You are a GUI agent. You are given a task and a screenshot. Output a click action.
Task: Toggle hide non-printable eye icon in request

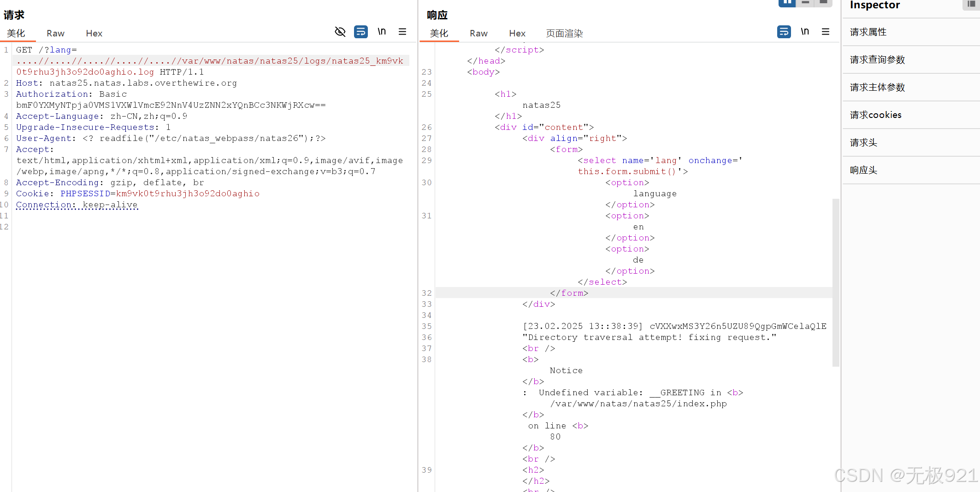340,32
